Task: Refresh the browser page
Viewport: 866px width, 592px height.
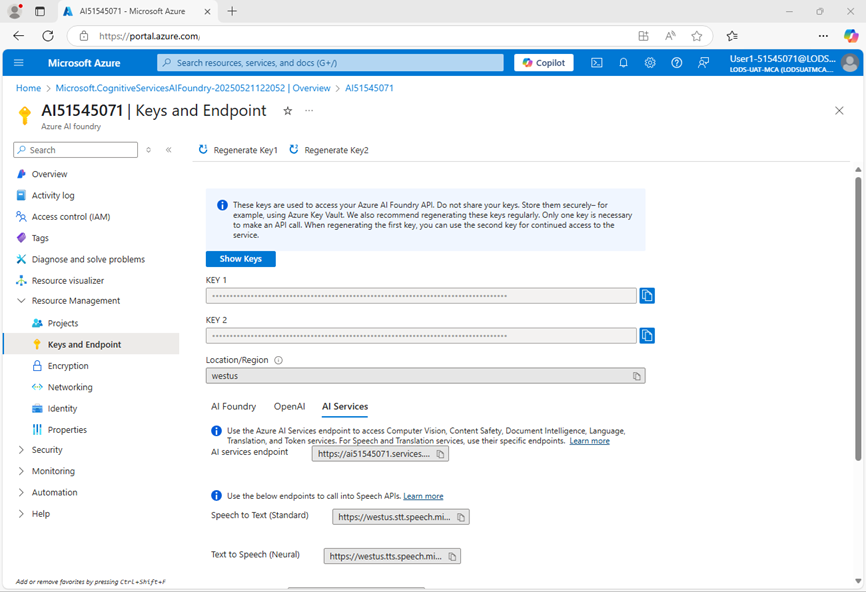Action: click(48, 36)
